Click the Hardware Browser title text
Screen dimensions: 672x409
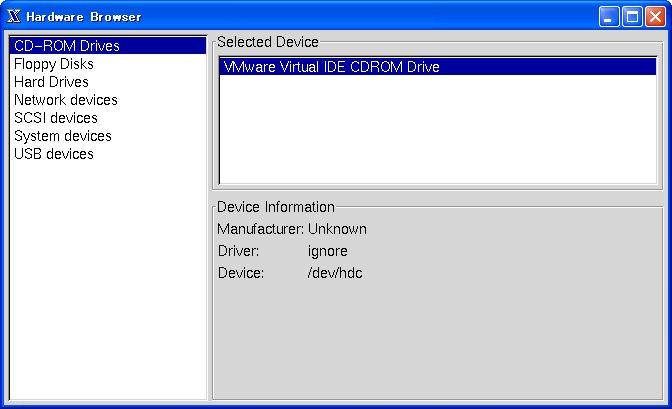click(84, 17)
